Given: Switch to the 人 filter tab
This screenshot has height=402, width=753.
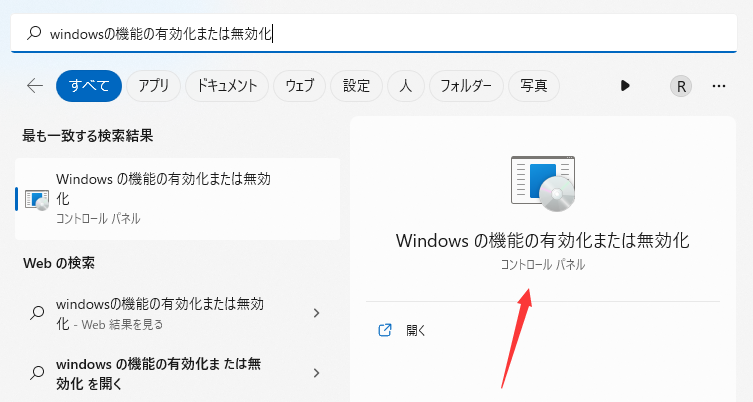Looking at the screenshot, I should (406, 86).
